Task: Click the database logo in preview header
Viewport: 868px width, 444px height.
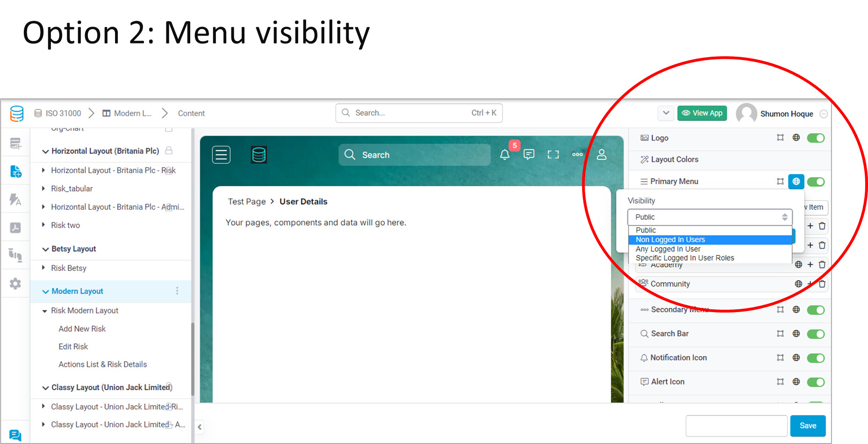Action: (258, 155)
